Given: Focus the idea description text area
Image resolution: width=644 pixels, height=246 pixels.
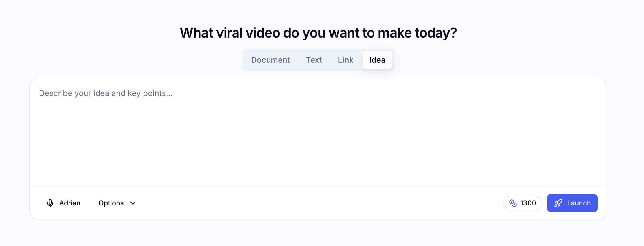Looking at the screenshot, I should tap(318, 133).
